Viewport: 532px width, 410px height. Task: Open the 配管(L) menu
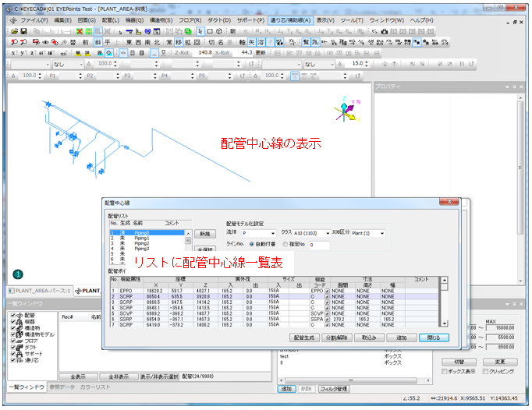(111, 20)
